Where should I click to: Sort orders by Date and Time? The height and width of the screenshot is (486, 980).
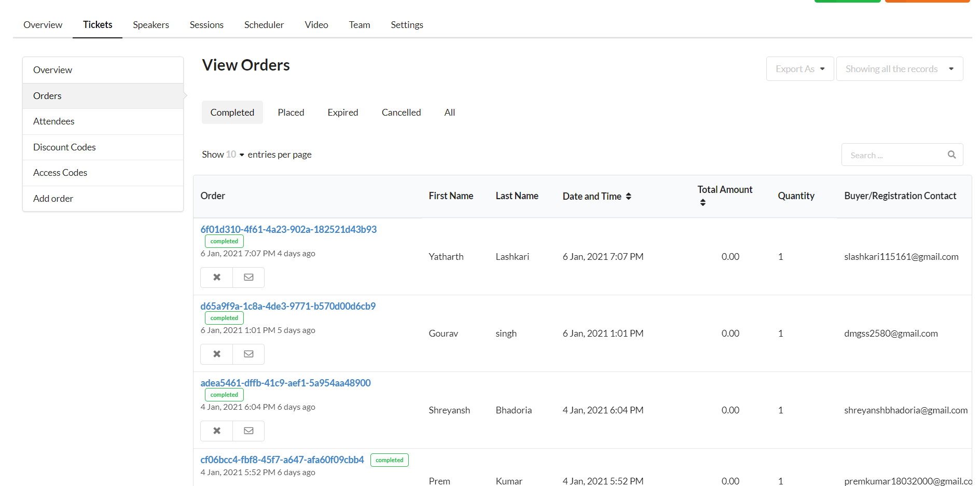point(628,196)
